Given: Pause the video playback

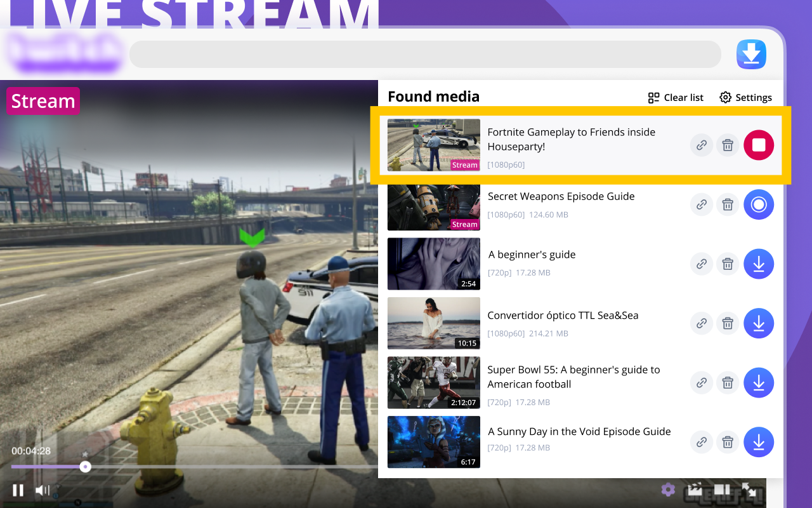Looking at the screenshot, I should (x=18, y=490).
